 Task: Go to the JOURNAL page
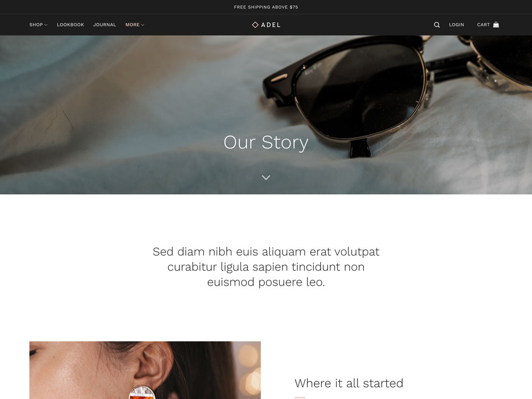coord(104,25)
